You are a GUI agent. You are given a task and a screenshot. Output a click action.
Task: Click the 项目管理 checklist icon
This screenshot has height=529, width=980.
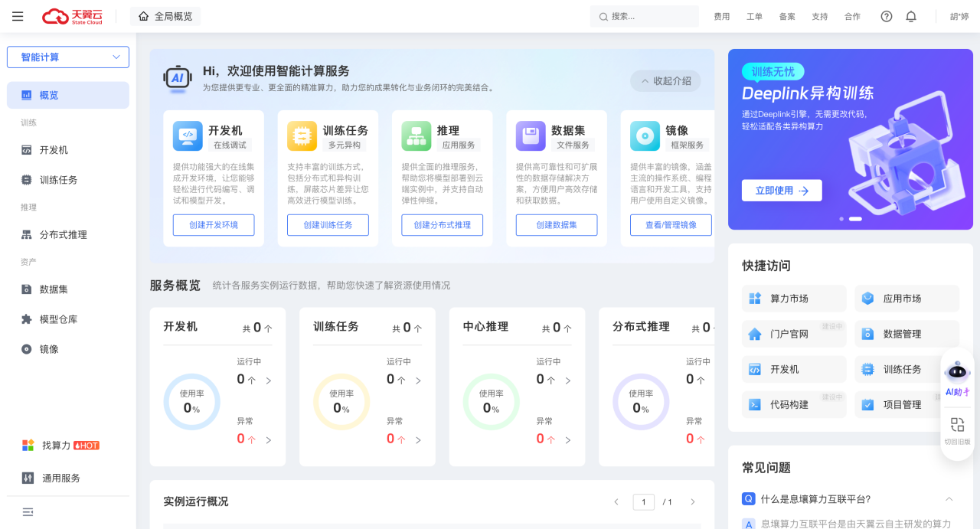[867, 404]
